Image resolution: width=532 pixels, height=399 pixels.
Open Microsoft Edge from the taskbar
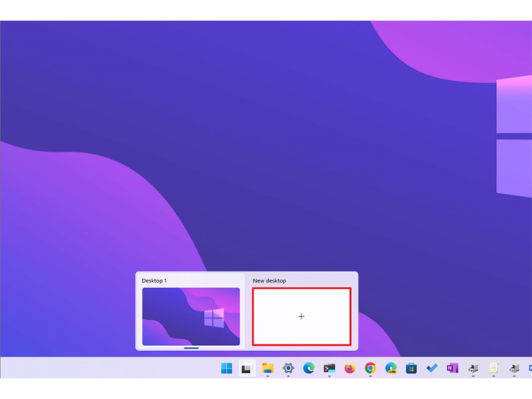[309, 368]
